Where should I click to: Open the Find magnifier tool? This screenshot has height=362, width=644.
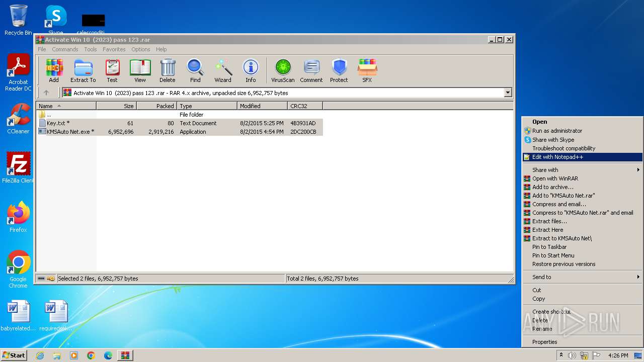(195, 71)
